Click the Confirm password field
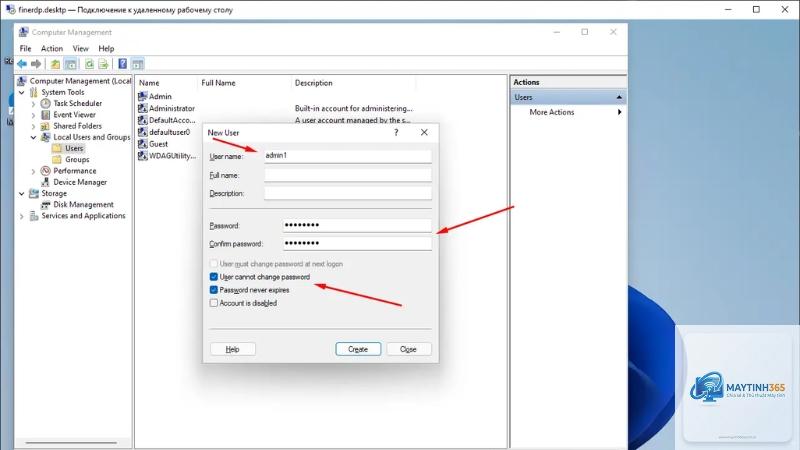This screenshot has height=450, width=800. (x=357, y=243)
